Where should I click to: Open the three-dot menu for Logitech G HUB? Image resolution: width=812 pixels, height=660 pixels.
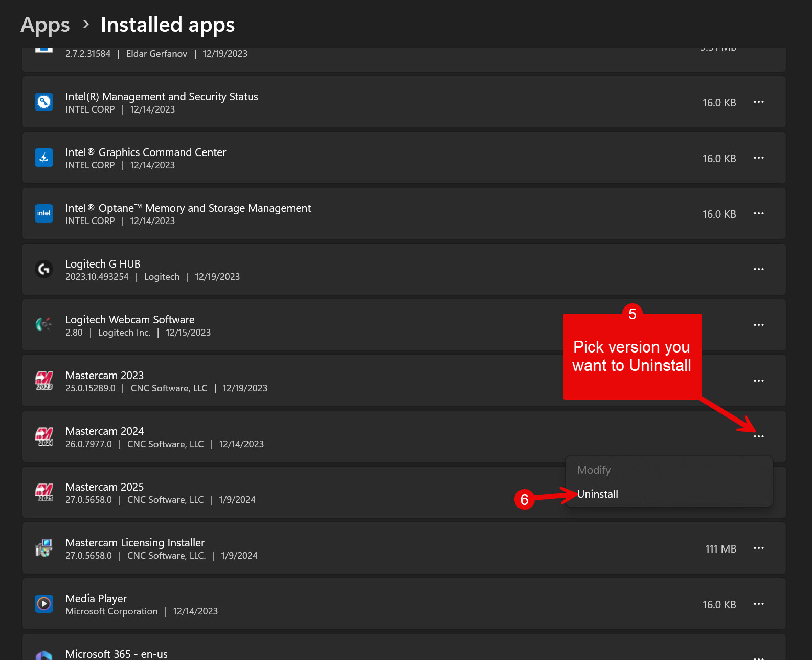pos(759,269)
